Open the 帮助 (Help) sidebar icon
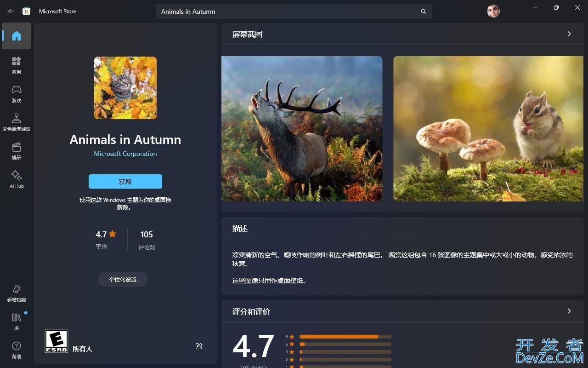Screen dimensions: 588x368 click(x=17, y=350)
